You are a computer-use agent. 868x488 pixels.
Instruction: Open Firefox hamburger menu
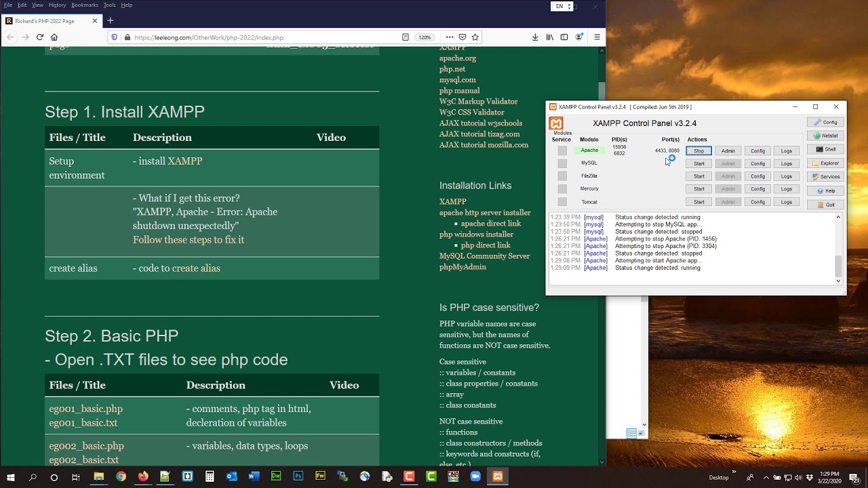pos(597,37)
